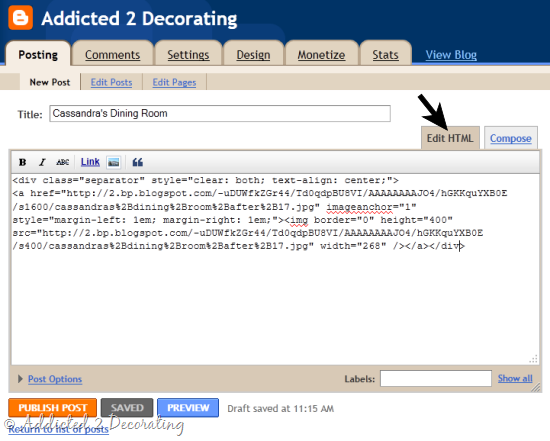Insert image using the picture icon

click(114, 162)
